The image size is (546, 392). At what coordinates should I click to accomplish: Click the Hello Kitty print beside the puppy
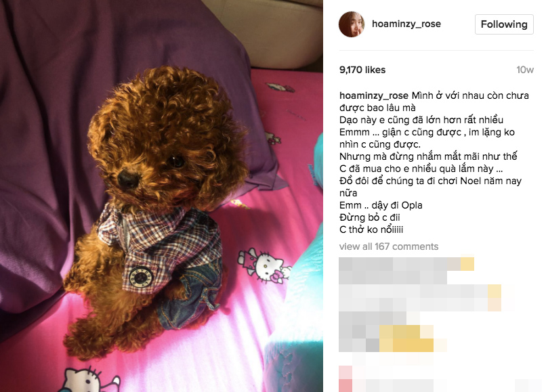click(264, 265)
